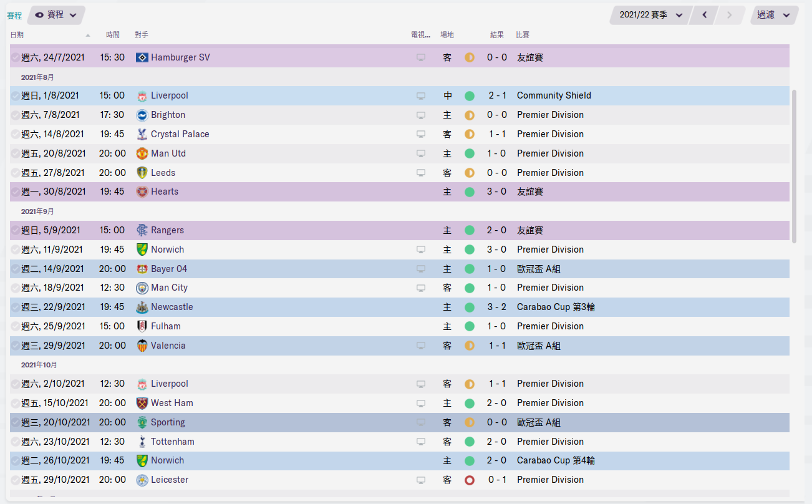Open the 2021/22 賽季 season dropdown
Image resolution: width=812 pixels, height=504 pixels.
[x=650, y=15]
